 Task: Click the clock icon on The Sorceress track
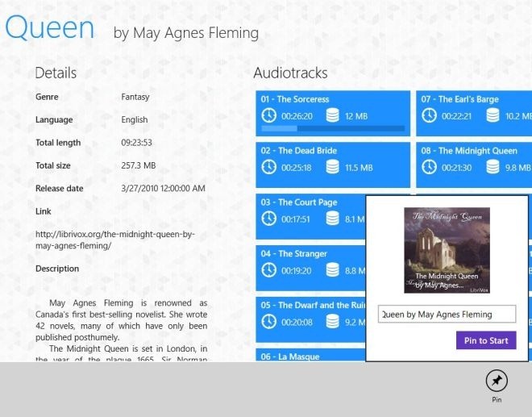click(268, 115)
